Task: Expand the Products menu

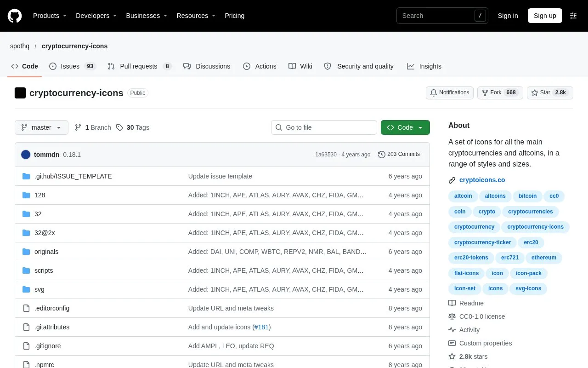Action: (x=50, y=16)
